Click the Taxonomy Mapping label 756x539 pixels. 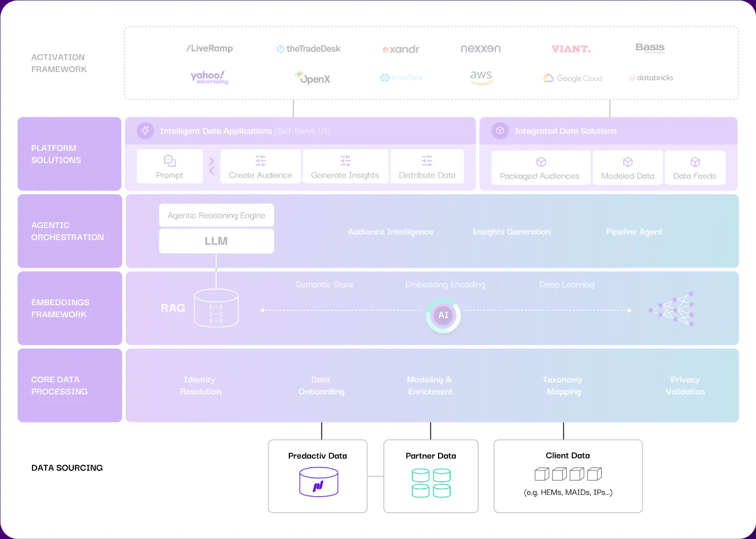tap(563, 386)
